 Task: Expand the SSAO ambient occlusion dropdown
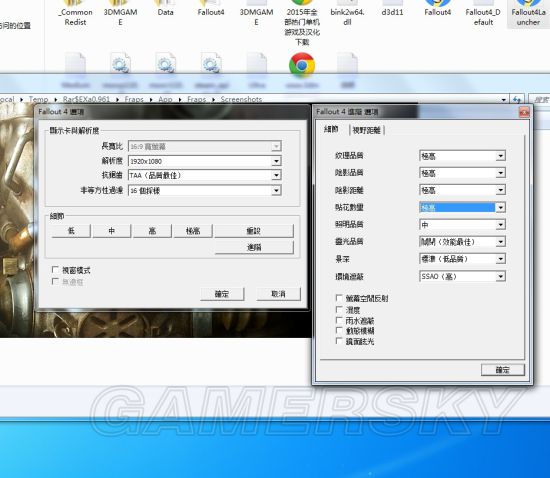(462, 276)
